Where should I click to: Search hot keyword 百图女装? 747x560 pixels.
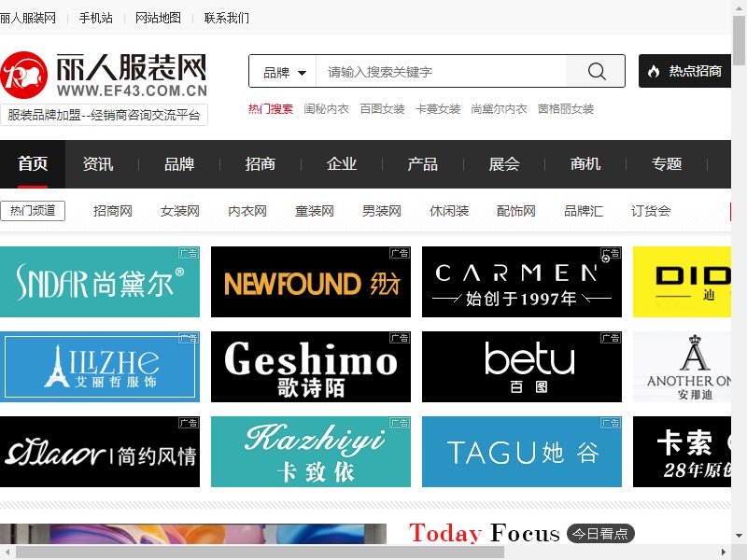coord(382,109)
